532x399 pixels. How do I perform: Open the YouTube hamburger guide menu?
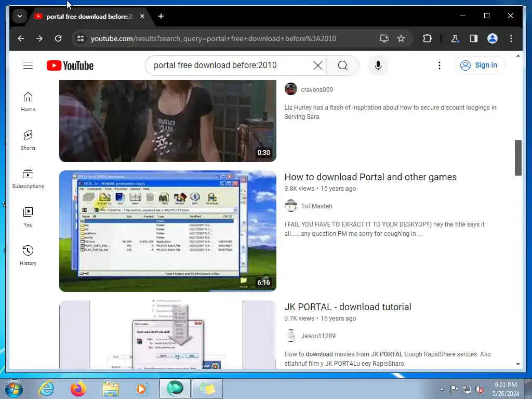click(28, 65)
